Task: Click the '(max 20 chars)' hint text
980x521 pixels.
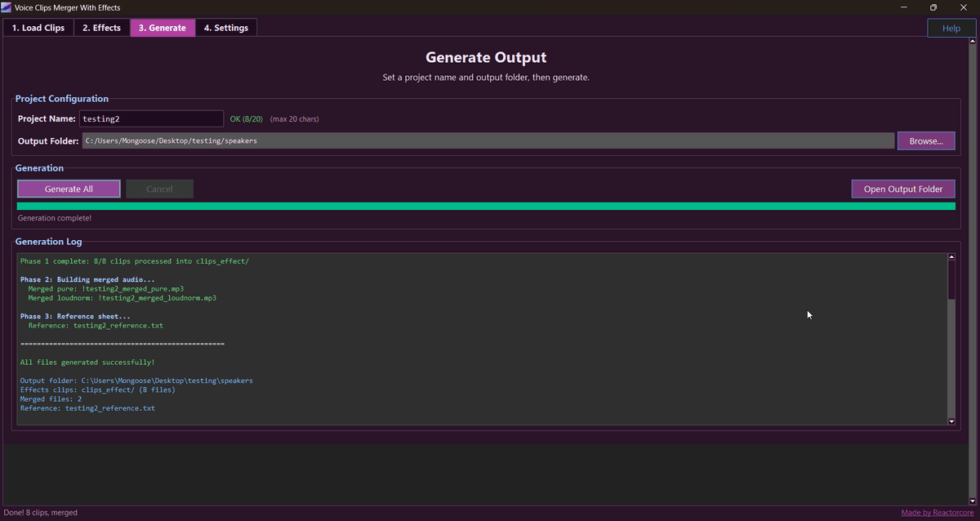Action: pos(294,119)
